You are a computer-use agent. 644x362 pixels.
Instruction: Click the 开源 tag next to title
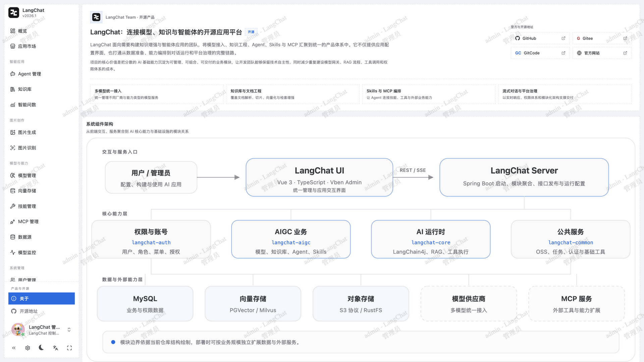251,32
